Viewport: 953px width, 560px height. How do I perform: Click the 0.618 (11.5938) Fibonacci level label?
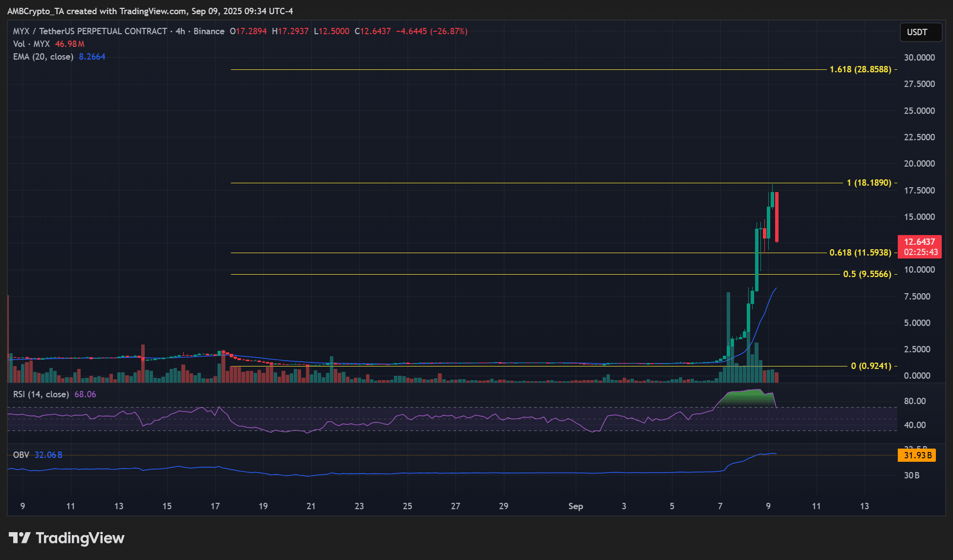pyautogui.click(x=860, y=253)
